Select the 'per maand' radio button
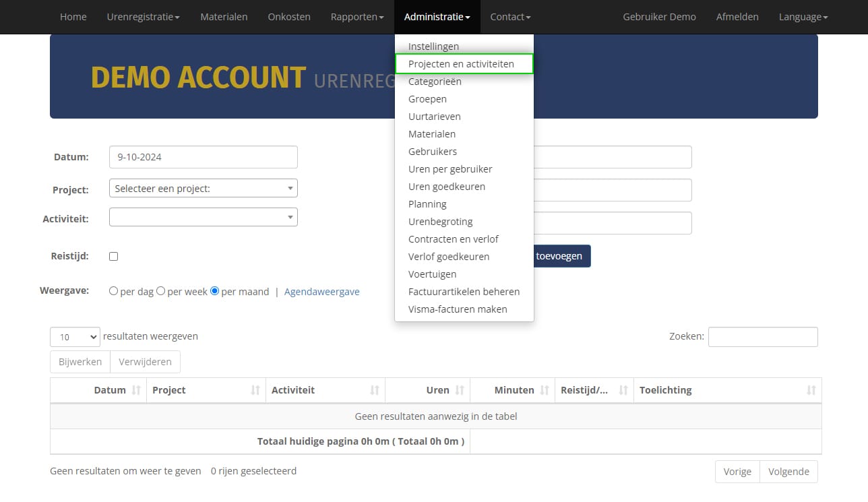The image size is (868, 502). pos(215,292)
